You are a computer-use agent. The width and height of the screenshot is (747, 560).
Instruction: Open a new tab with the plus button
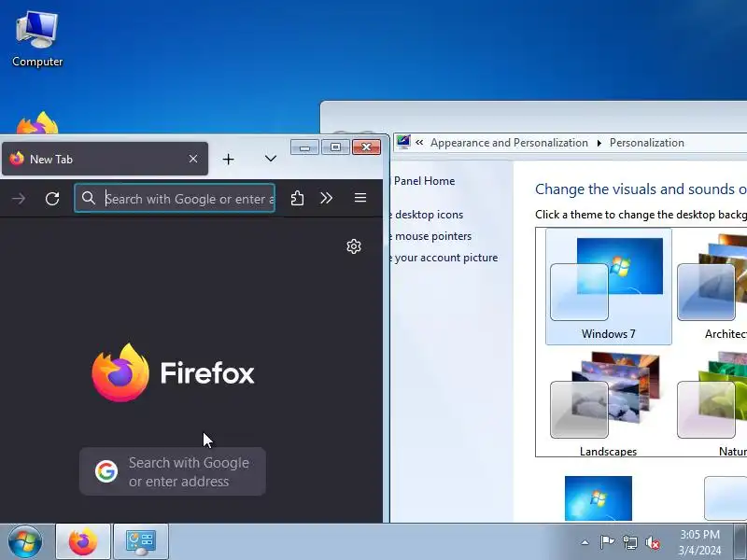point(228,159)
